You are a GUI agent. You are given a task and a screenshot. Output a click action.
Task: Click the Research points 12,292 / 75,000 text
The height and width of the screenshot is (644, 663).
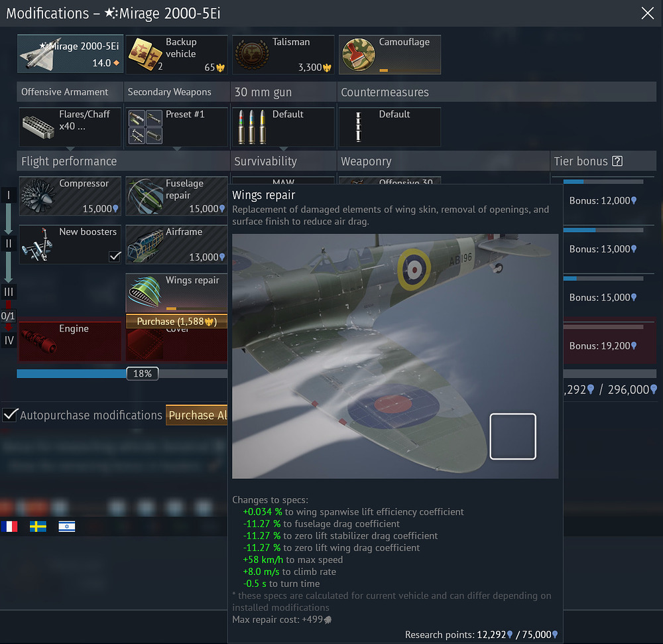click(x=481, y=634)
